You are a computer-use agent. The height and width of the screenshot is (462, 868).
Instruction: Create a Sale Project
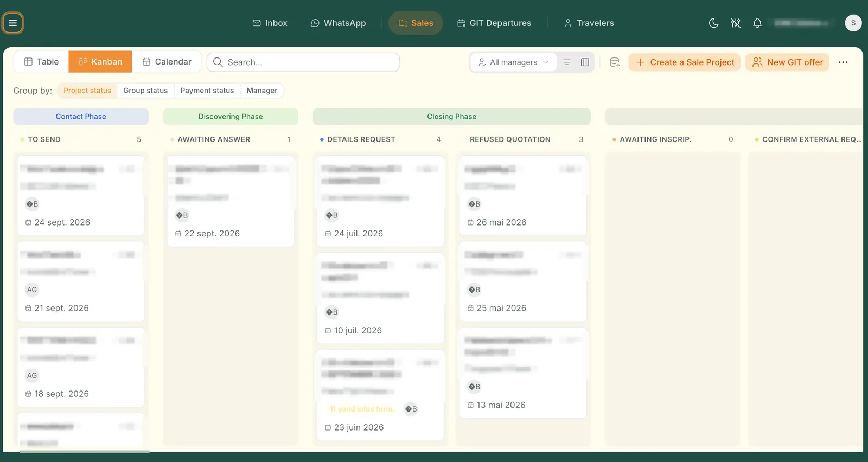coord(685,62)
